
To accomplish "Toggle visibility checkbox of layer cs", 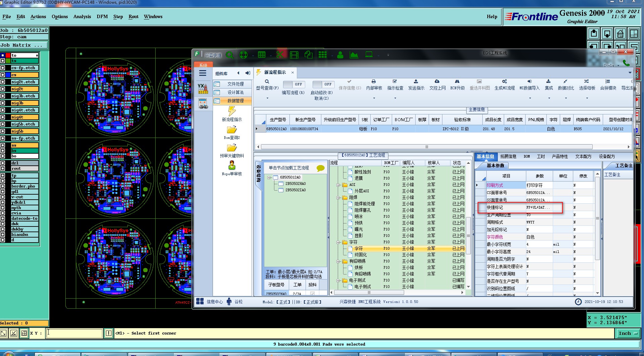I will point(3,75).
